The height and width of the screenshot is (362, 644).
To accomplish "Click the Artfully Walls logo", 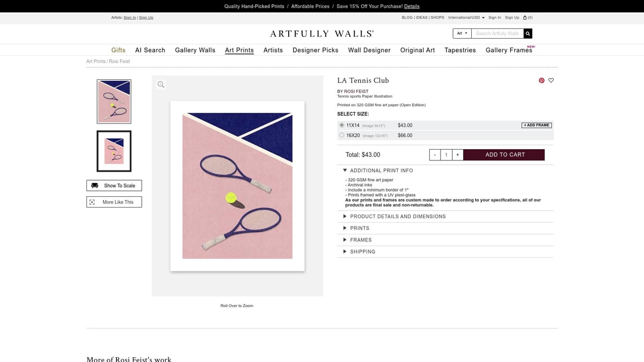I will (x=321, y=33).
